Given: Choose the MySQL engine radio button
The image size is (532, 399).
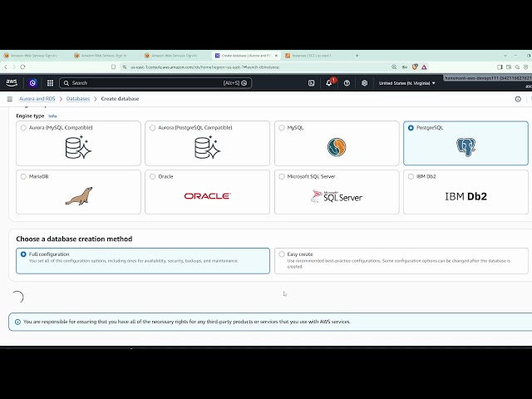Looking at the screenshot, I should (x=282, y=128).
